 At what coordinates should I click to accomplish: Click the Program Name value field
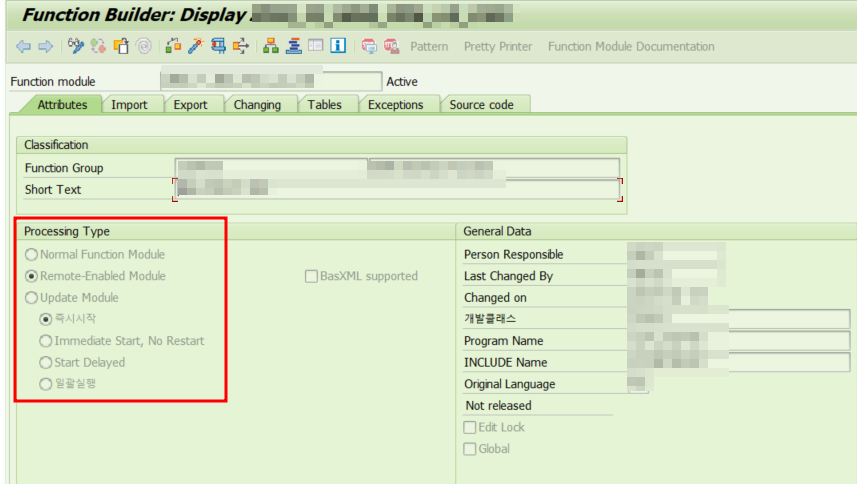pos(738,340)
